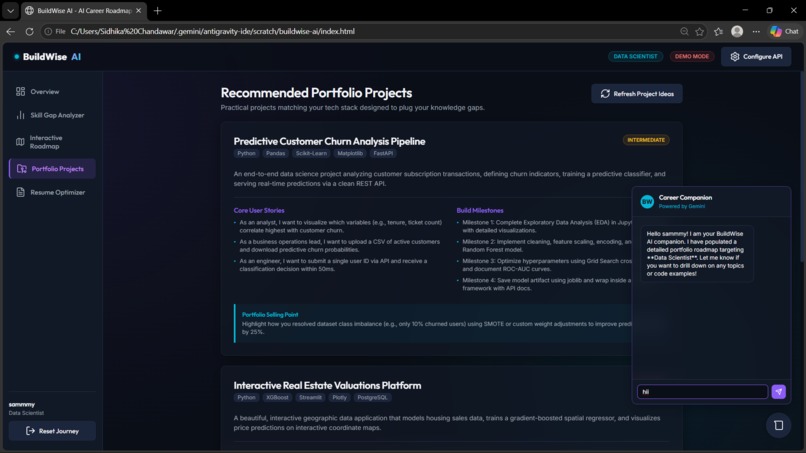Open the browser profile avatar
The image size is (806, 453).
pyautogui.click(x=737, y=31)
